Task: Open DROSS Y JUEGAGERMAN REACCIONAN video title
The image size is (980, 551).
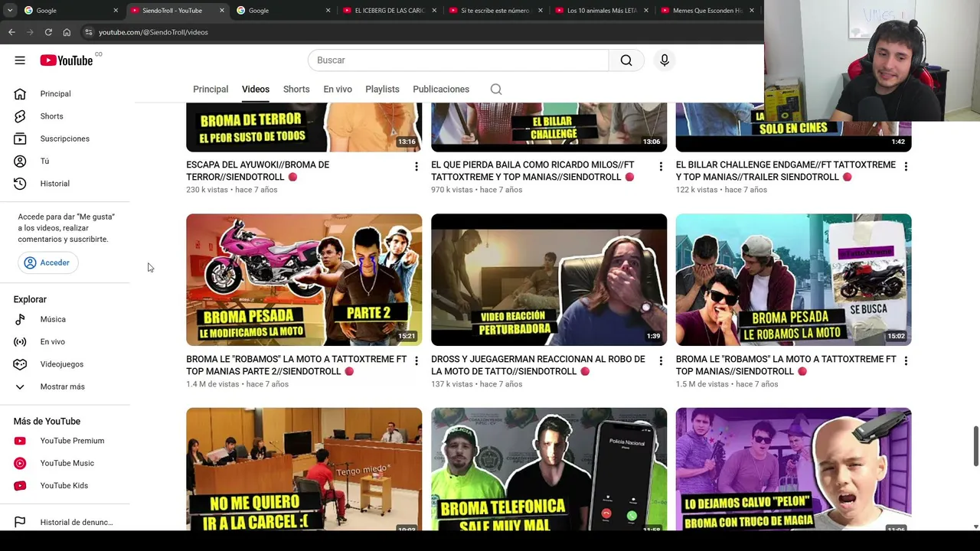Action: [538, 365]
